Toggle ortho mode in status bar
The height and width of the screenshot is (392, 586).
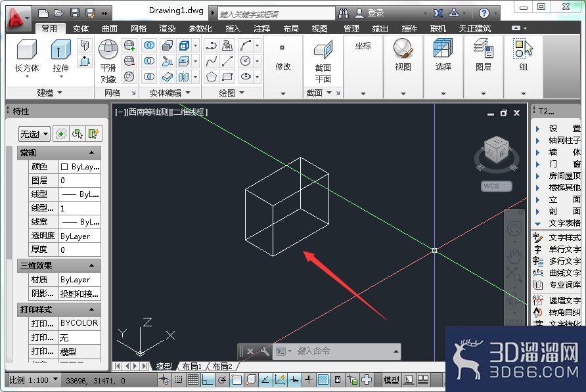click(208, 380)
